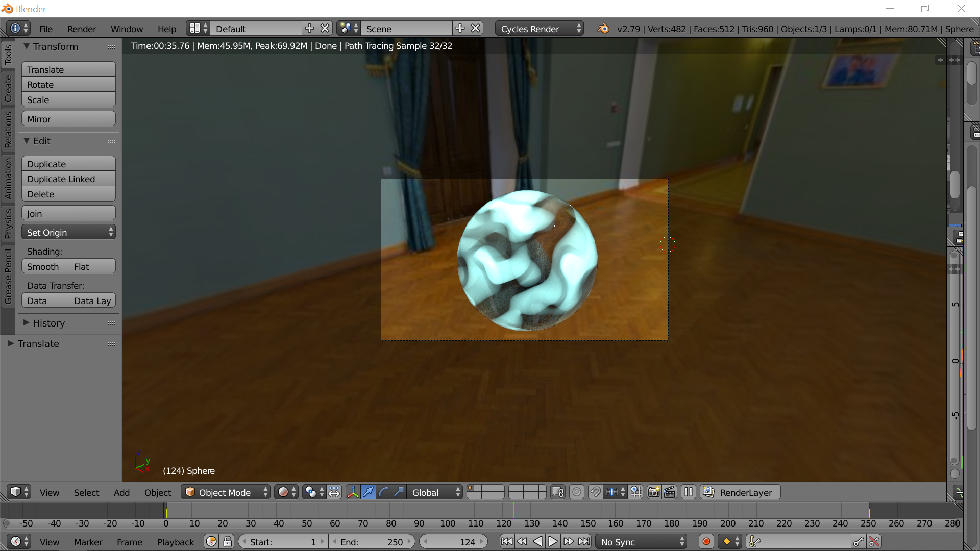Click the insert keyframe key icon
This screenshot has width=980, height=551.
pyautogui.click(x=859, y=542)
